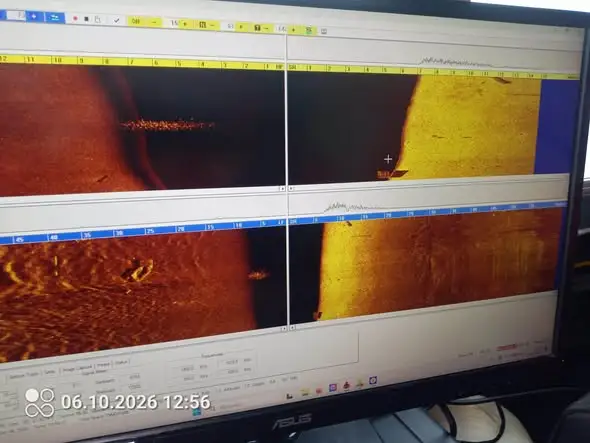This screenshot has height=443, width=590.
Task: Increase the third setting with its plus
Action: click(x=293, y=29)
